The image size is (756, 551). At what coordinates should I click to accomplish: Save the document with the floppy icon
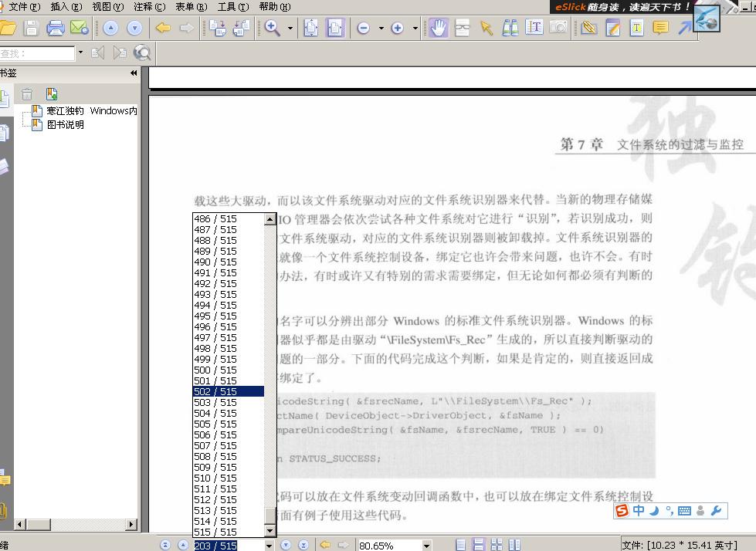coord(31,28)
